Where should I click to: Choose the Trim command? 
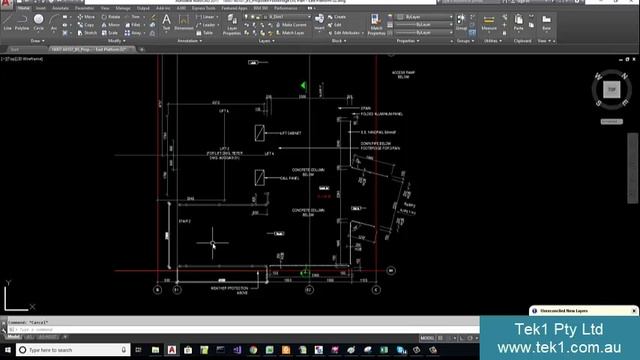(133, 17)
